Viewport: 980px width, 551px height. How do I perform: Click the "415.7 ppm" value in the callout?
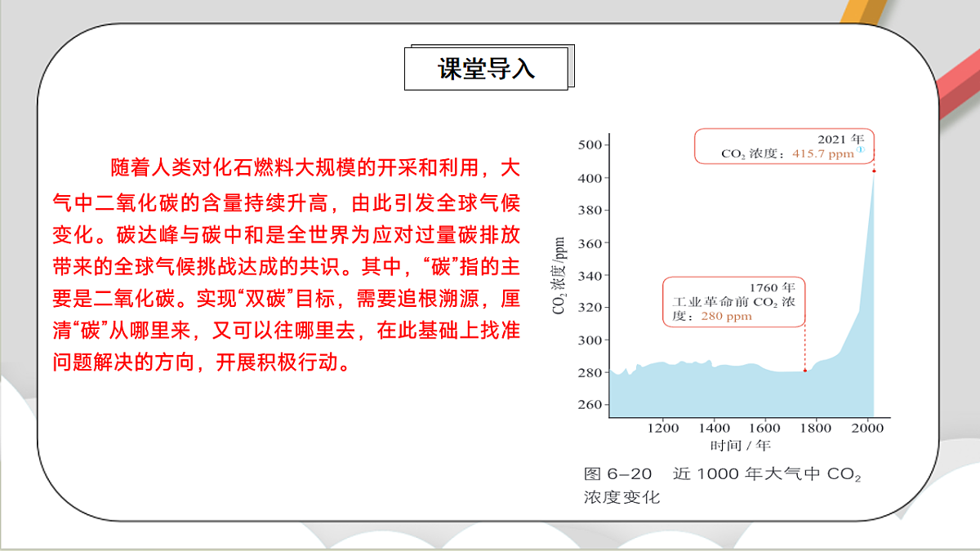[x=822, y=153]
